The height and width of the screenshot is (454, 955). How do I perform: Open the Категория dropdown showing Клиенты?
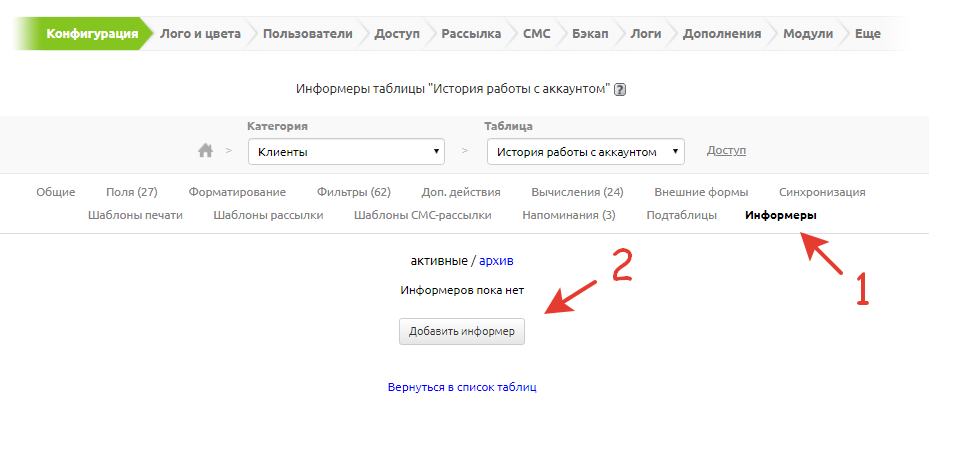[345, 152]
